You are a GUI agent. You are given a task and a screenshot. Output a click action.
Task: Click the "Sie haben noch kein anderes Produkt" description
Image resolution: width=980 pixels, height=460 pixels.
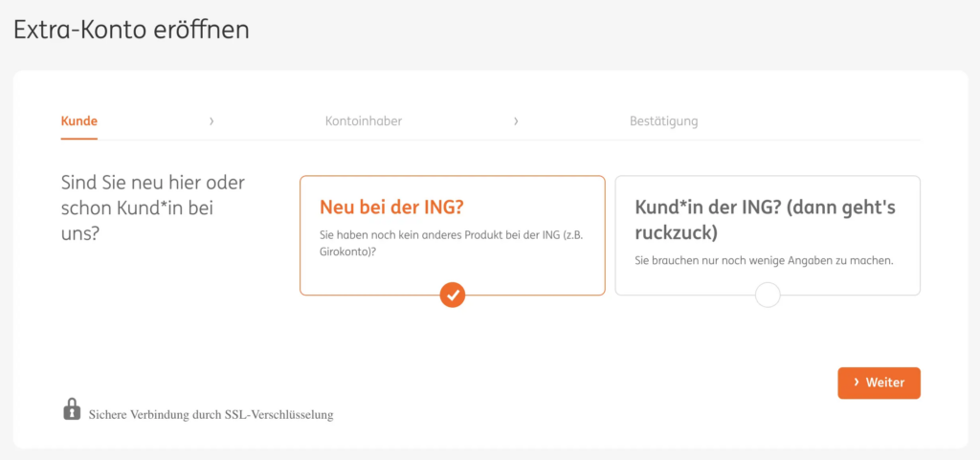pos(452,243)
